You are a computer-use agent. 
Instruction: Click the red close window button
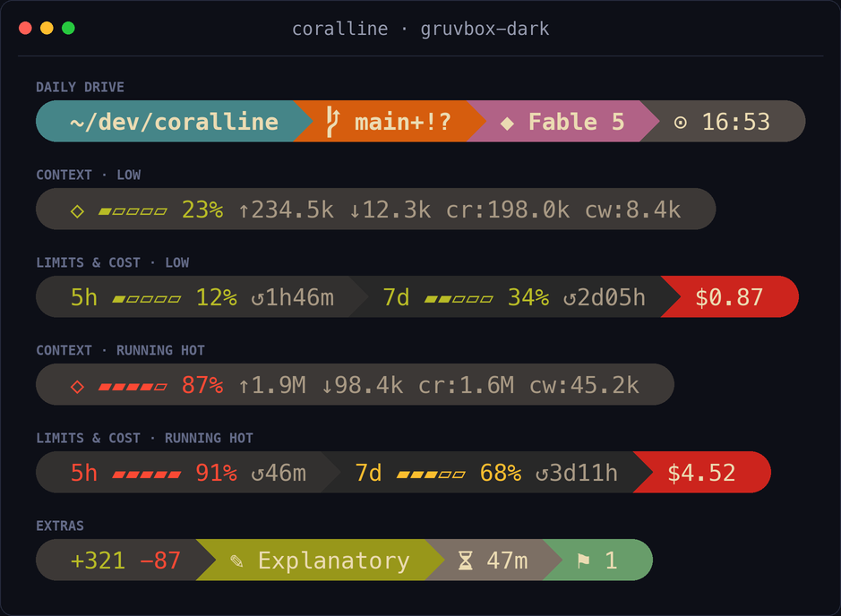pos(25,28)
